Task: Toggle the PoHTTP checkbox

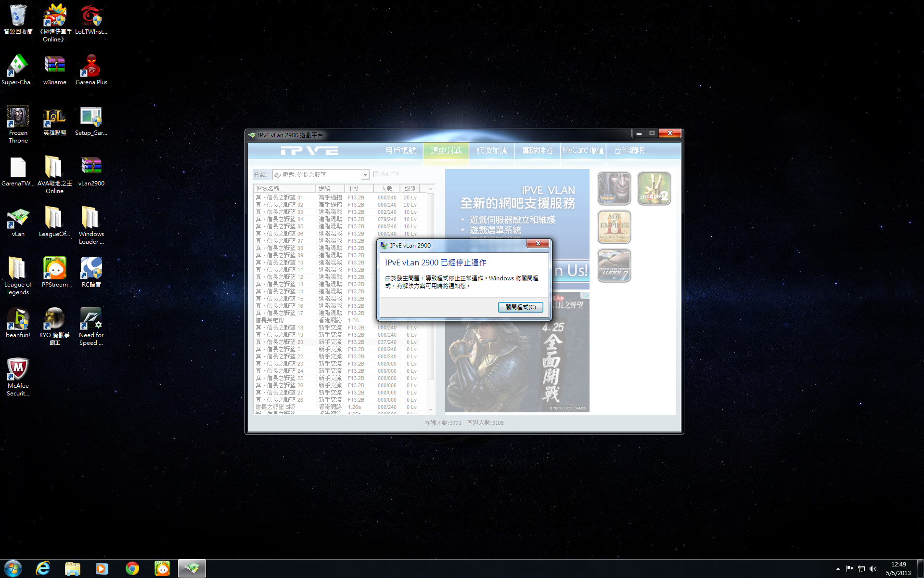Action: [x=376, y=174]
